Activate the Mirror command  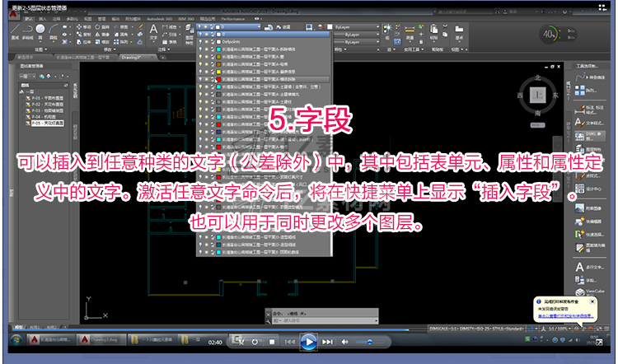pyautogui.click(x=102, y=35)
